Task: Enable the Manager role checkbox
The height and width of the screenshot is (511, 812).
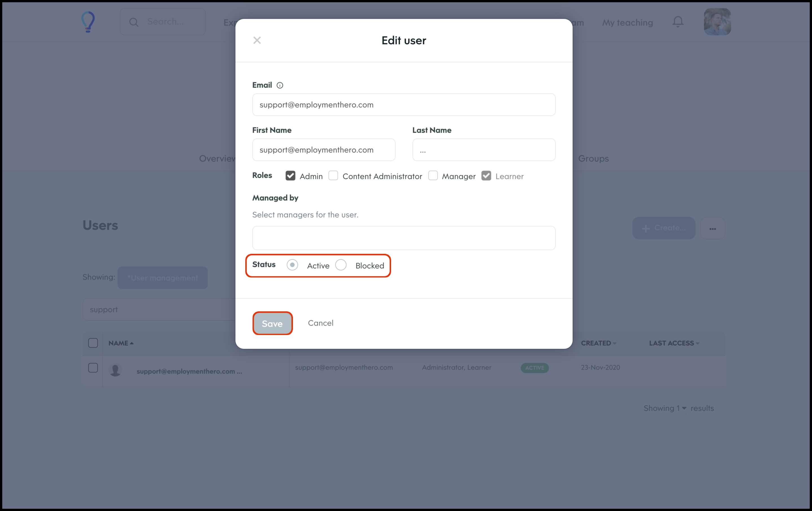Action: coord(433,176)
